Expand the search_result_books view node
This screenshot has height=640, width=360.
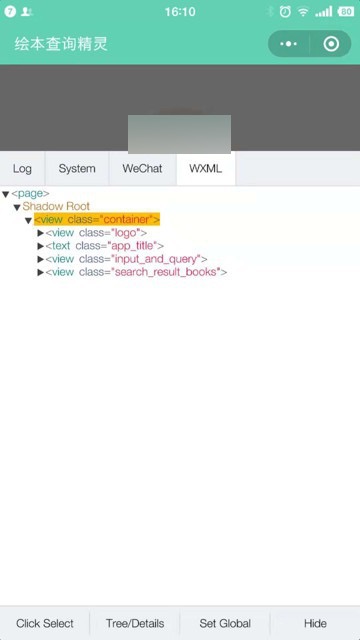40,272
